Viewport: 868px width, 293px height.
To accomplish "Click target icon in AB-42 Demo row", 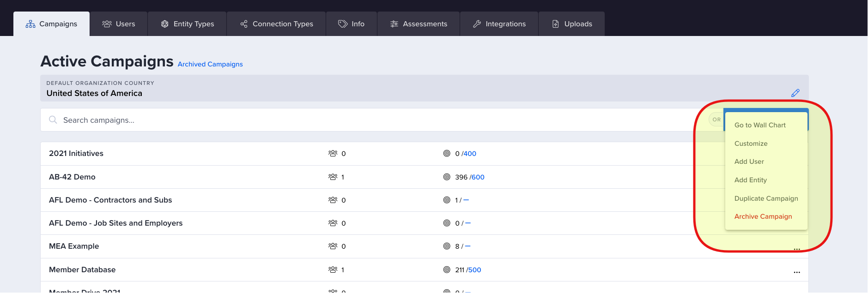I will pyautogui.click(x=447, y=177).
